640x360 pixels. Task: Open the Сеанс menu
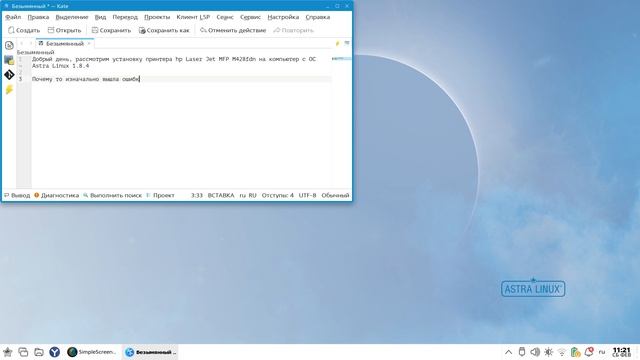(x=225, y=17)
